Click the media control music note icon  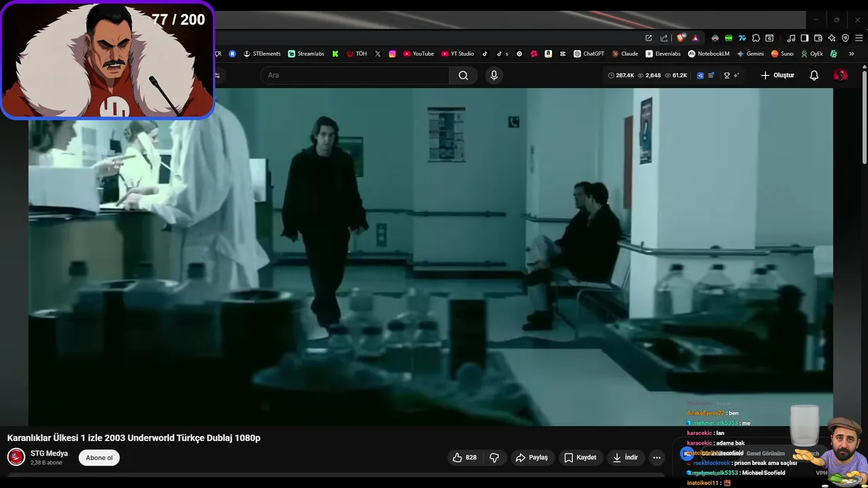(791, 38)
